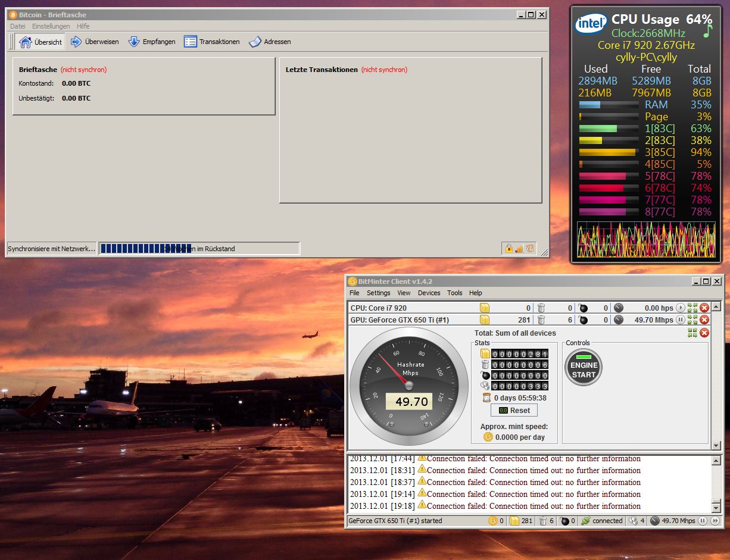
Task: Click the green music note in CPU gadget
Action: click(707, 31)
